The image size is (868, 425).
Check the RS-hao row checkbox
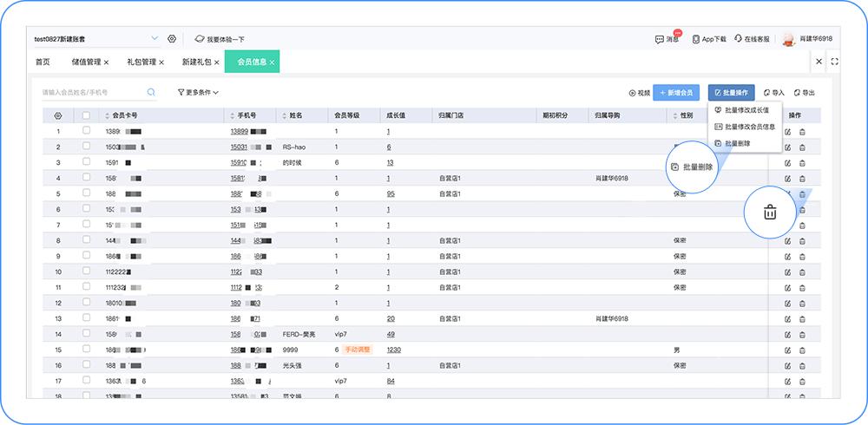86,146
